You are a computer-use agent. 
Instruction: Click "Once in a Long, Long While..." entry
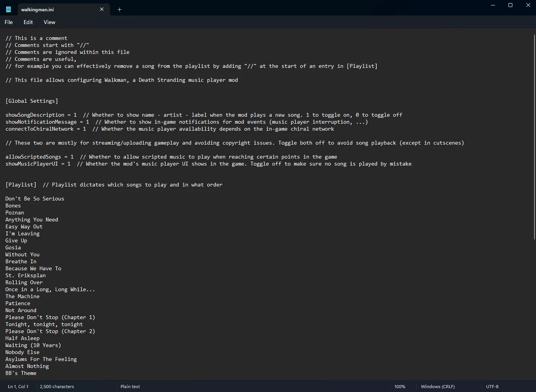click(x=50, y=289)
